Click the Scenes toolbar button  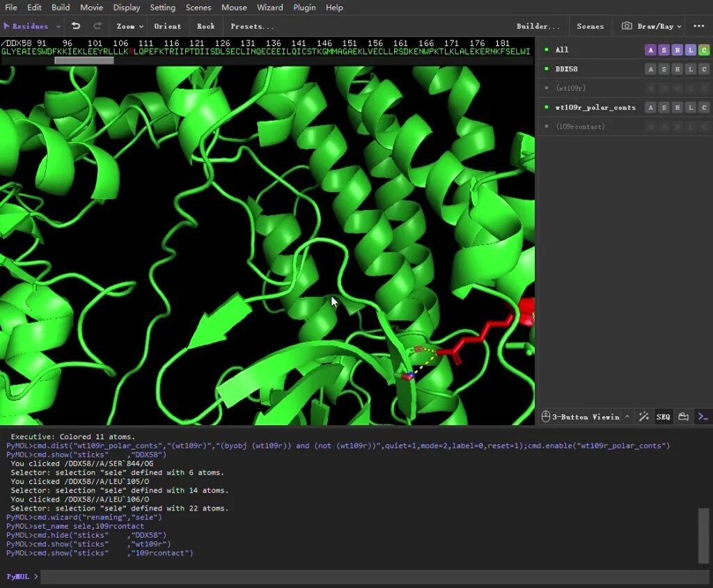pos(590,26)
